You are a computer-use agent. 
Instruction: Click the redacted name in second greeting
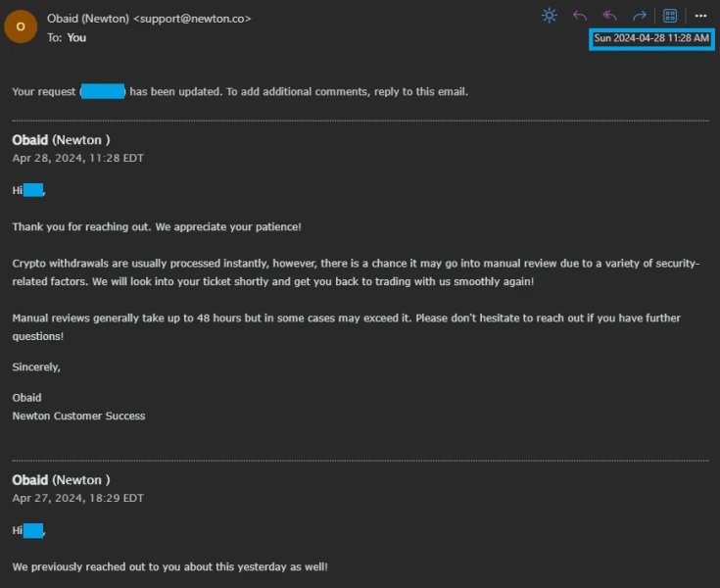coord(33,530)
